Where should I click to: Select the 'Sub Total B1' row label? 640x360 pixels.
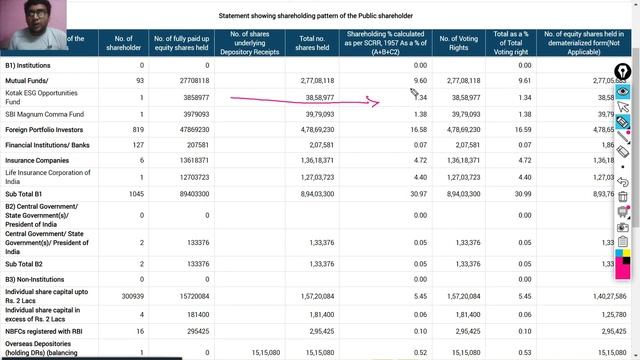click(23, 194)
